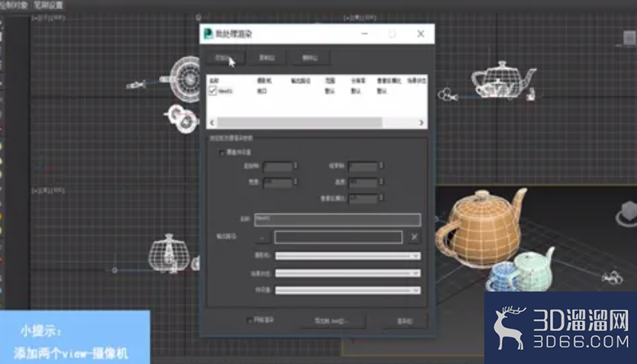
Task: Close the Batch Render dialog
Action: click(x=421, y=34)
